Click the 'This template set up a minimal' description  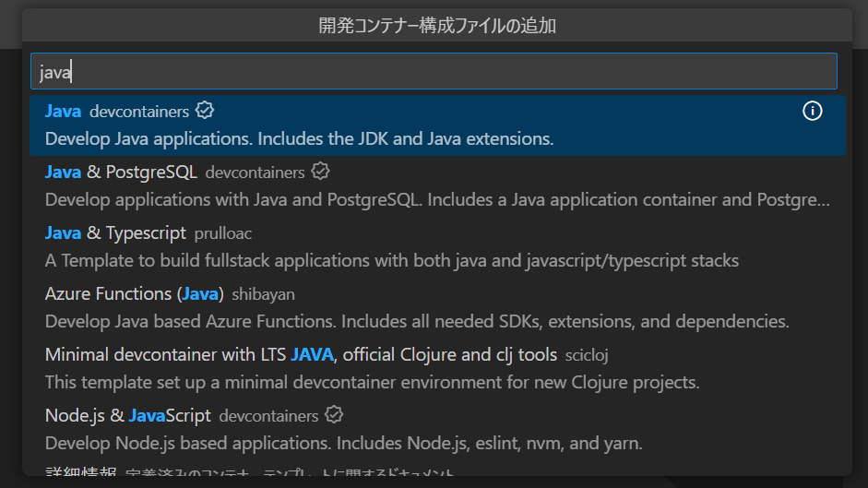click(372, 383)
